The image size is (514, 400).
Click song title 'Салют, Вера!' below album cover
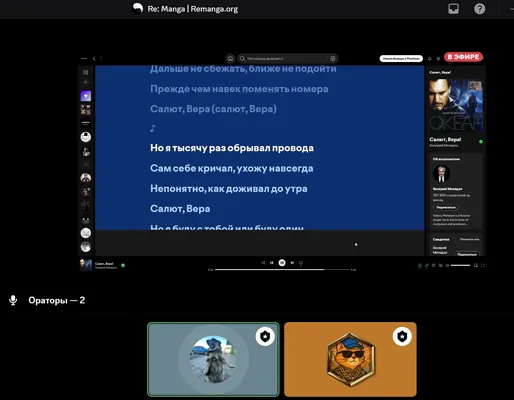click(445, 139)
